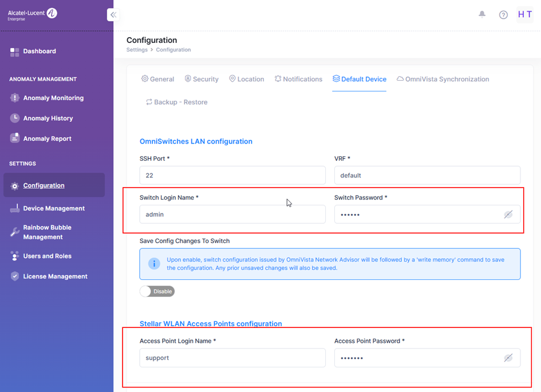541x392 pixels.
Task: Click the Settings breadcrumb link
Action: 137,50
